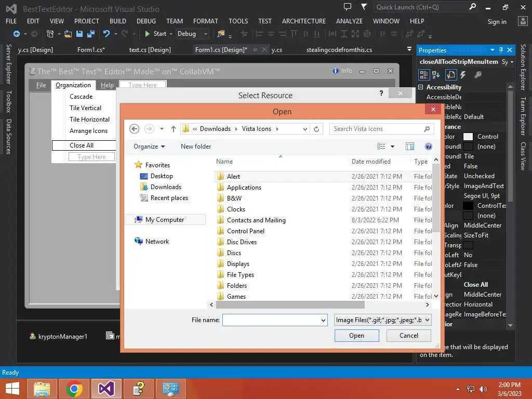532x399 pixels.
Task: Open Google Chrome from the taskbar
Action: pyautogui.click(x=74, y=389)
